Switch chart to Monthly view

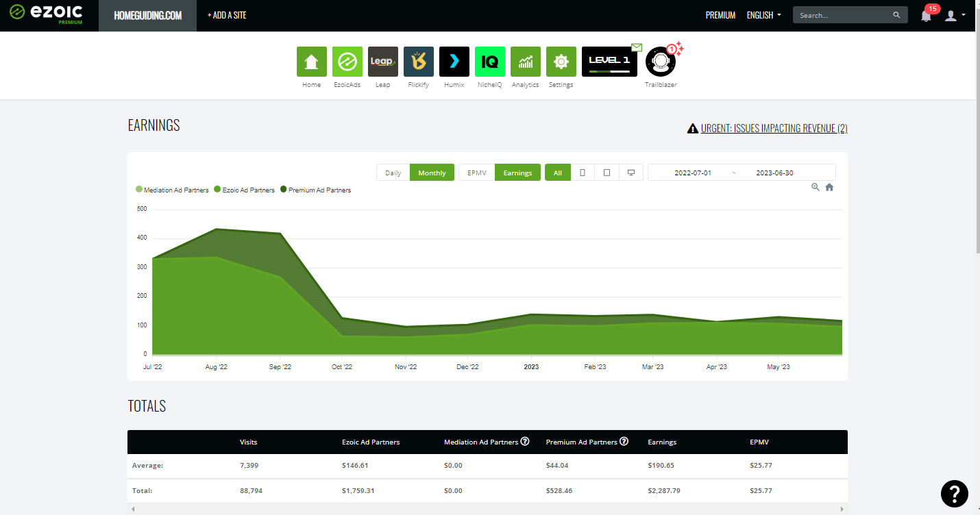[x=432, y=173]
